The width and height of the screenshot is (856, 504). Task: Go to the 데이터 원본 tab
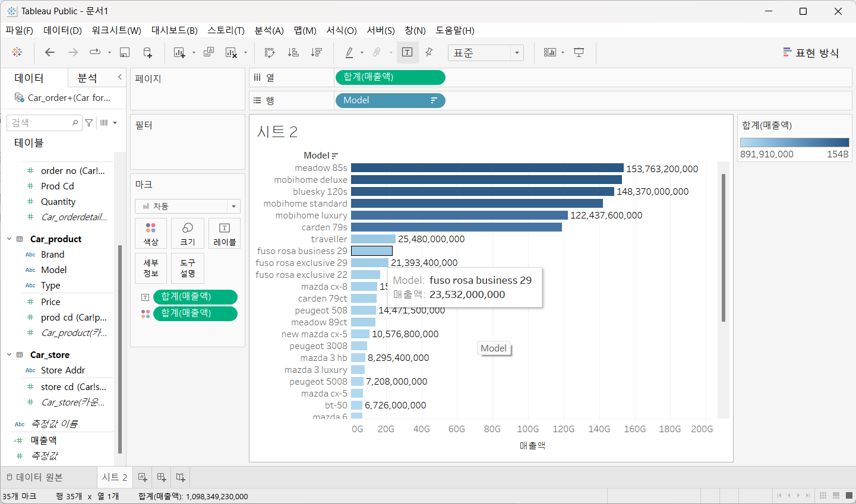point(34,477)
